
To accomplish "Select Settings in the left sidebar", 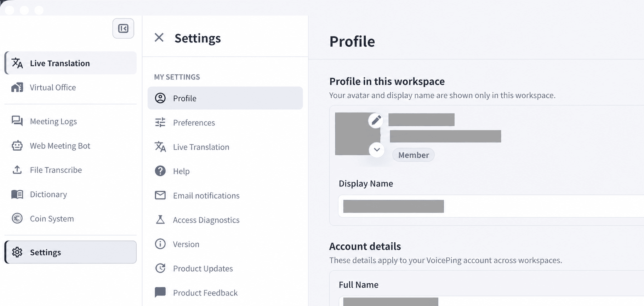I will pos(70,252).
